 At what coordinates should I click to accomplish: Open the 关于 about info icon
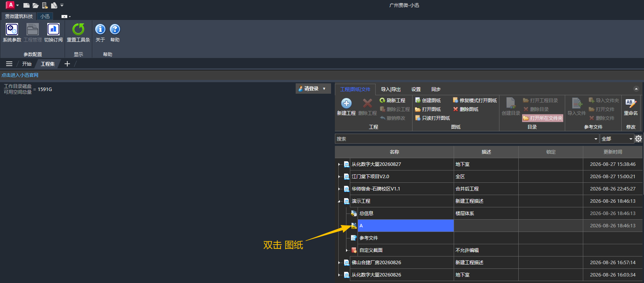(100, 32)
